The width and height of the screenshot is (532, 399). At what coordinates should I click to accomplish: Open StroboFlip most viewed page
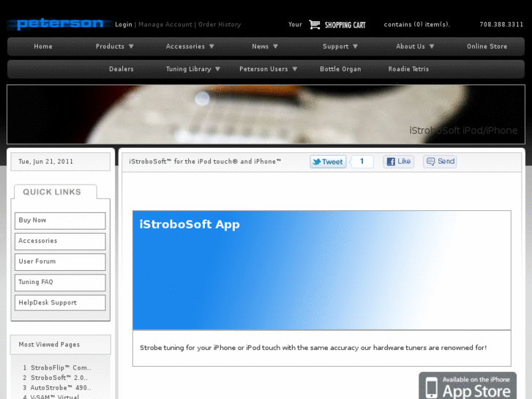pyautogui.click(x=61, y=368)
